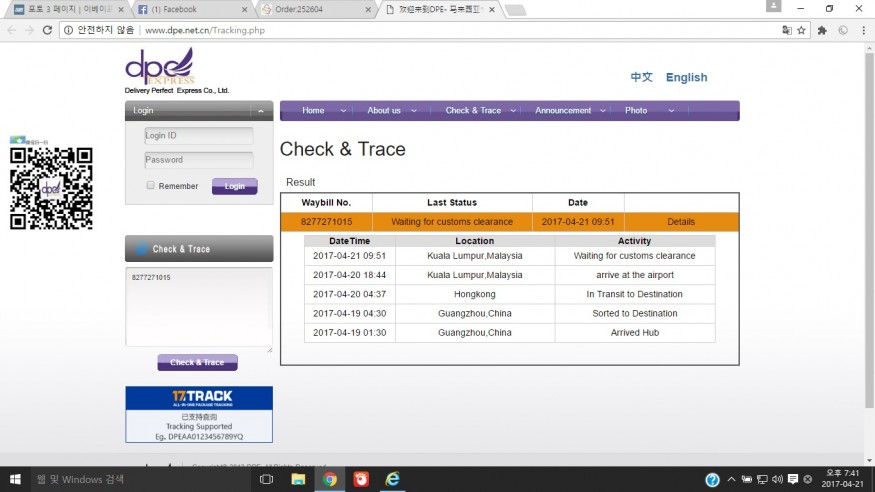875x492 pixels.
Task: Collapse the Login panel arrow
Action: (x=260, y=111)
